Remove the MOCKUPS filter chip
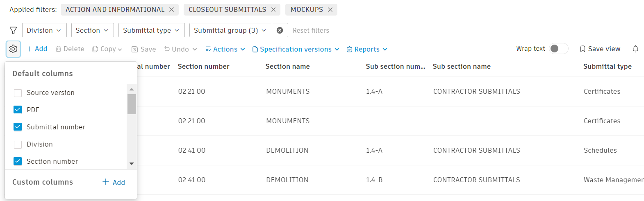644x201 pixels. 330,10
